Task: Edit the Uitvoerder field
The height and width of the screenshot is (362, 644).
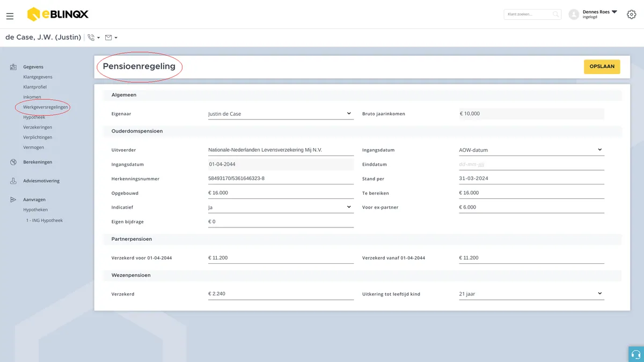Action: pyautogui.click(x=281, y=150)
